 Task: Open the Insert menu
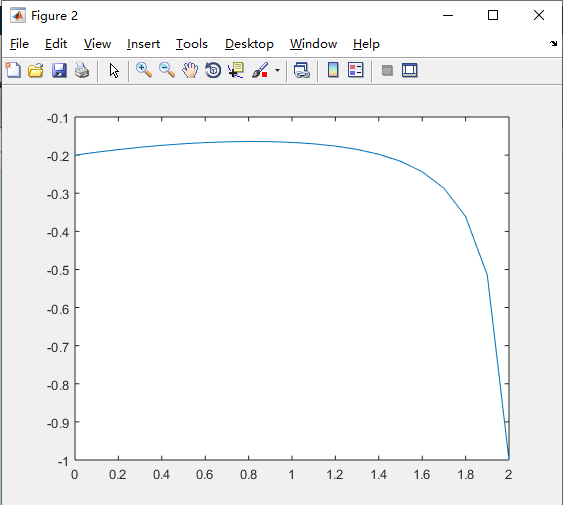coord(143,44)
